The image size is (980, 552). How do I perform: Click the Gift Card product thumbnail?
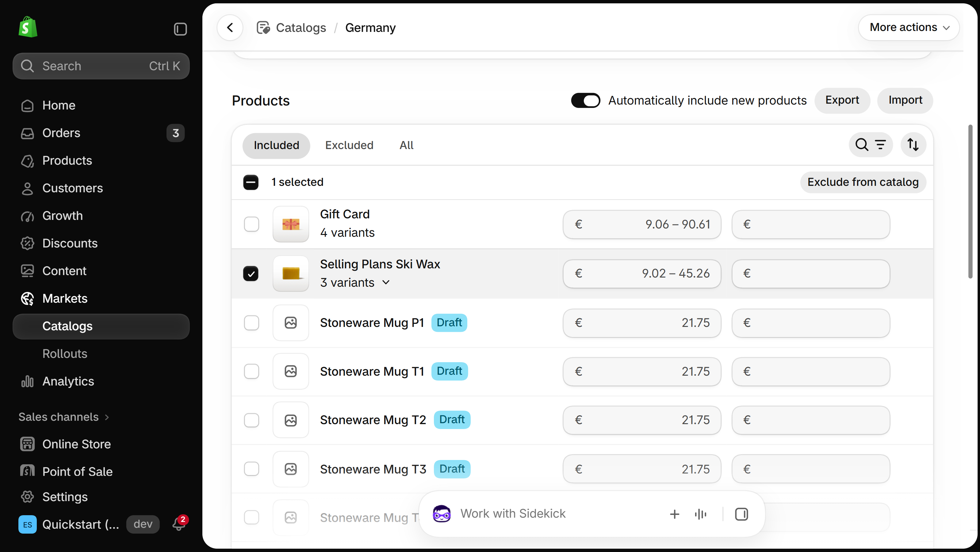coord(291,224)
